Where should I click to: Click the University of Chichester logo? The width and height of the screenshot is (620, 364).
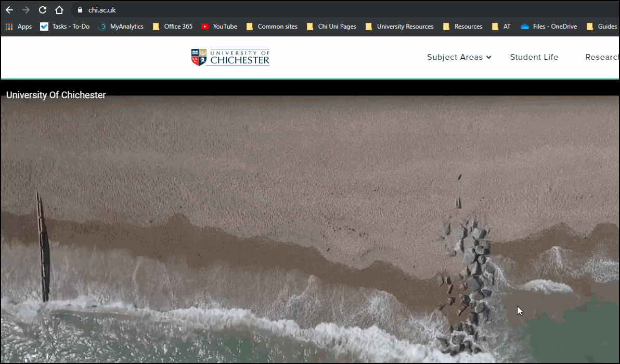pos(230,57)
